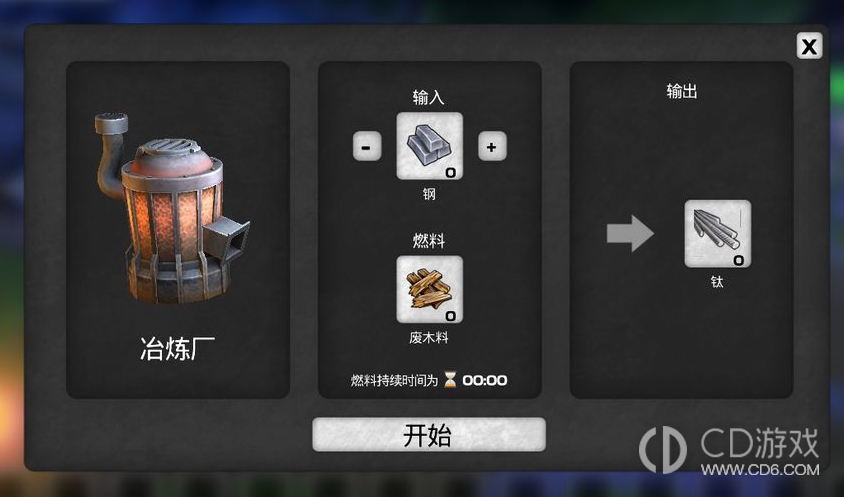Viewport: 844px width, 497px height.
Task: Click the 燃料 fuel section heading
Action: (x=428, y=240)
